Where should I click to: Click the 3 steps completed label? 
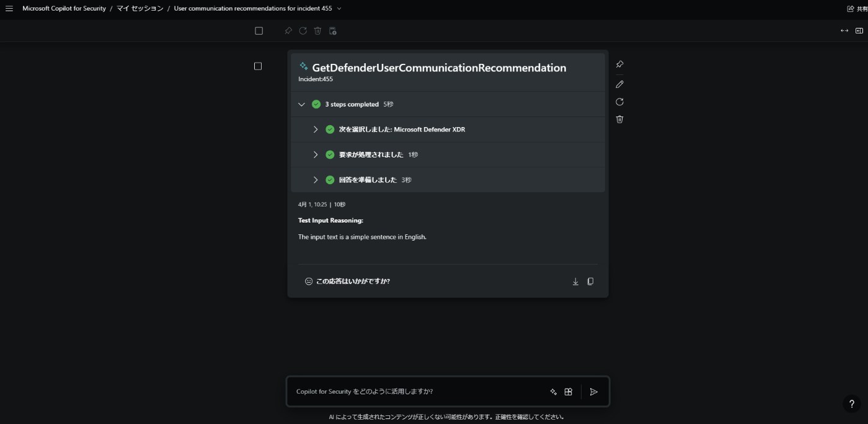[x=352, y=104]
